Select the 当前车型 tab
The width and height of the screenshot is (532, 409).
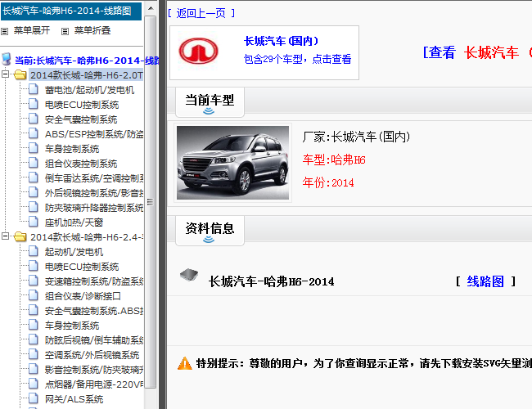point(210,102)
